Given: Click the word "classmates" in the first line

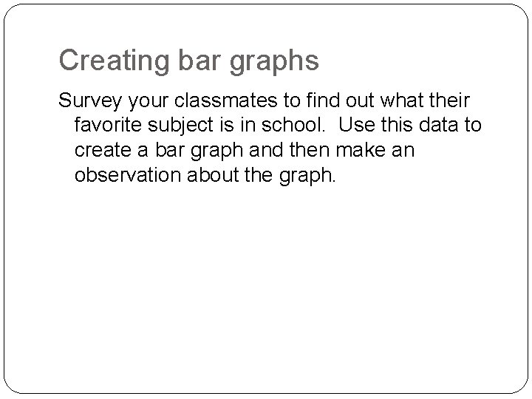Looking at the screenshot, I should pyautogui.click(x=225, y=100).
